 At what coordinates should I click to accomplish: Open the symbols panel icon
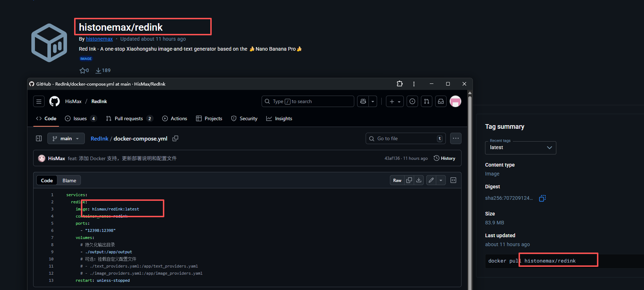(x=453, y=180)
